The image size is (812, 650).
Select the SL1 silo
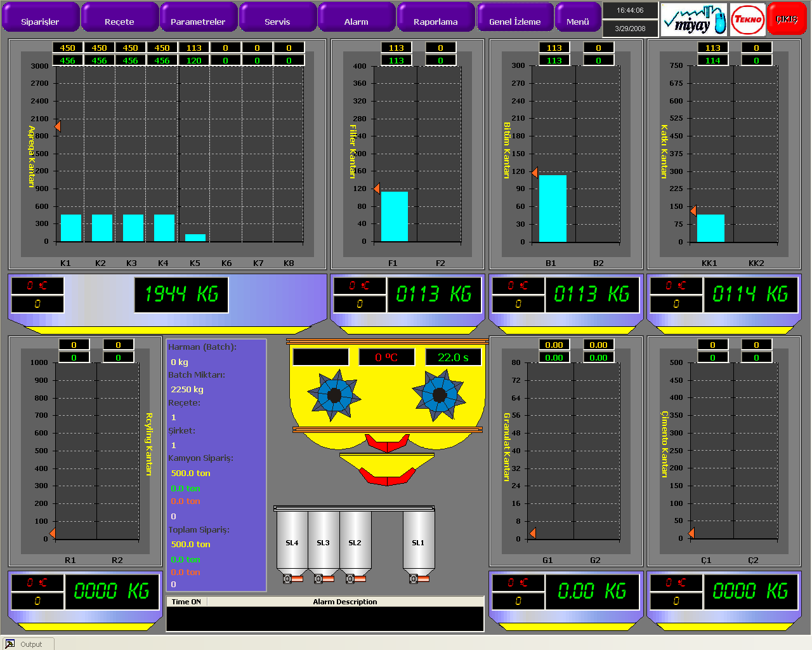click(418, 540)
